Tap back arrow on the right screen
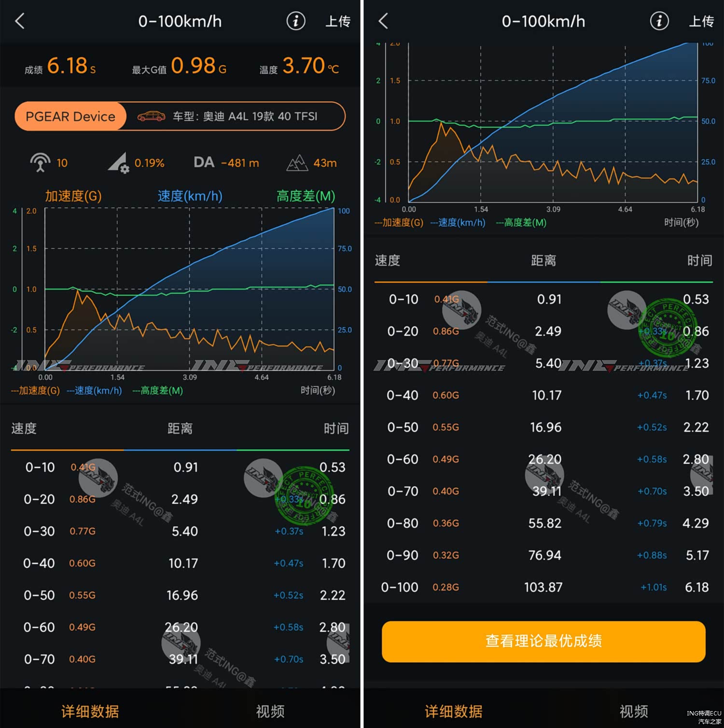The image size is (724, 728). pyautogui.click(x=383, y=21)
